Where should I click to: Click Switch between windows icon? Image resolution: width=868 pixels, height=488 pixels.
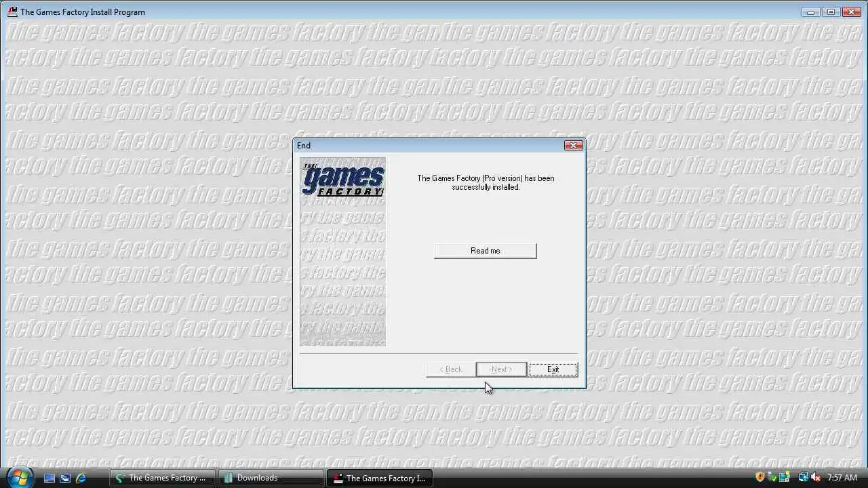coord(65,478)
